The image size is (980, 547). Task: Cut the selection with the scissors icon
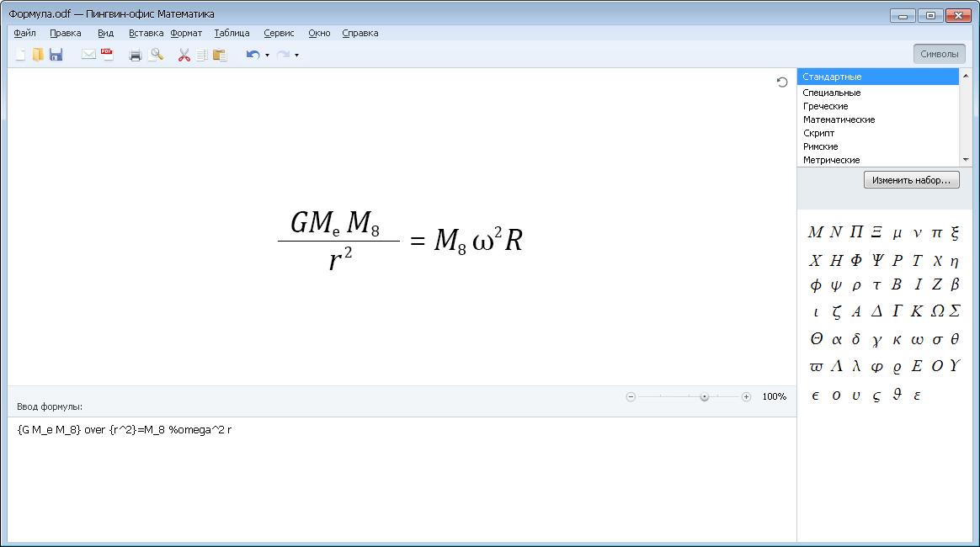click(184, 55)
